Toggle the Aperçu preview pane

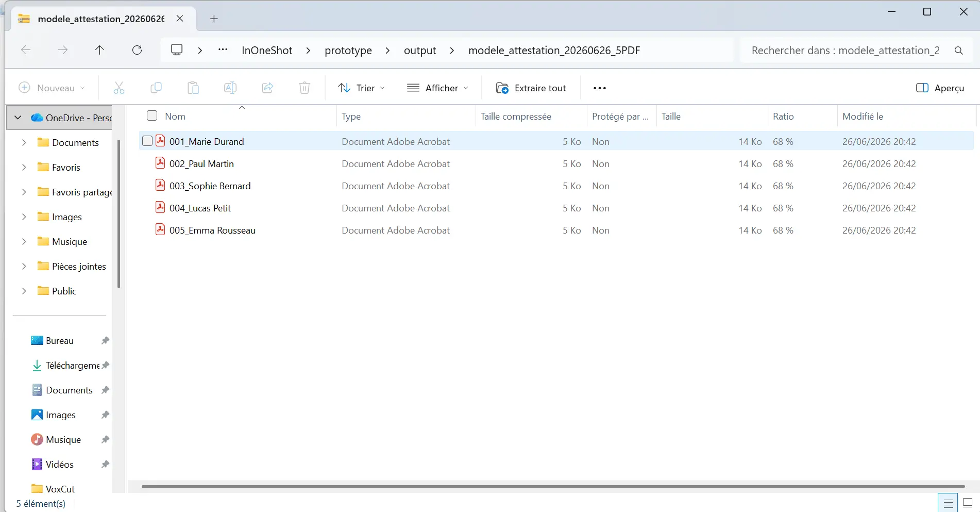click(x=940, y=88)
